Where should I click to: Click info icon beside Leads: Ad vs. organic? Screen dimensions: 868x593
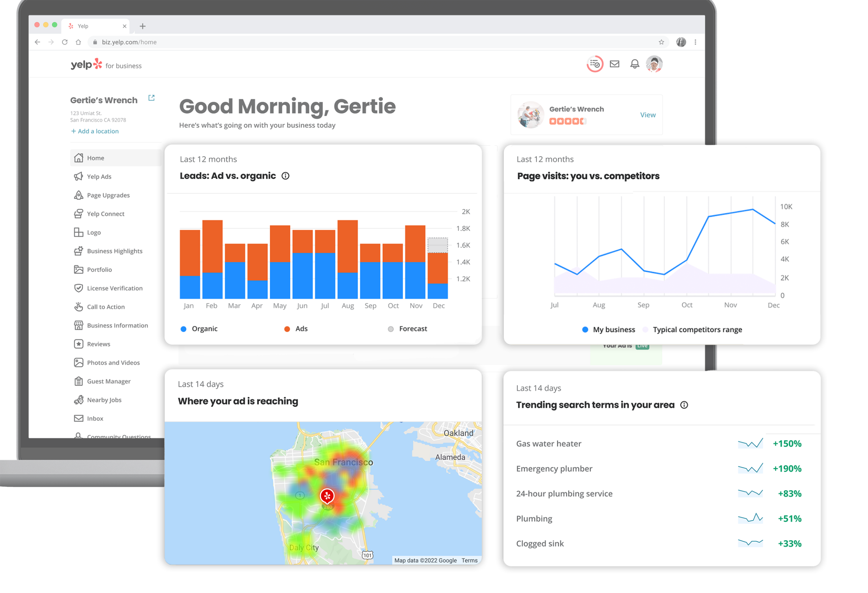285,176
